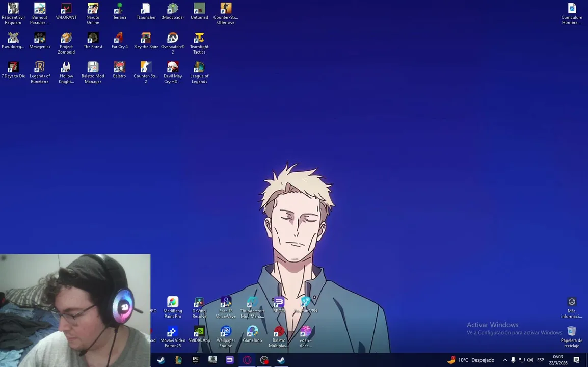Open Epic Games Launcher from taskbar
The image size is (588, 367).
[195, 360]
